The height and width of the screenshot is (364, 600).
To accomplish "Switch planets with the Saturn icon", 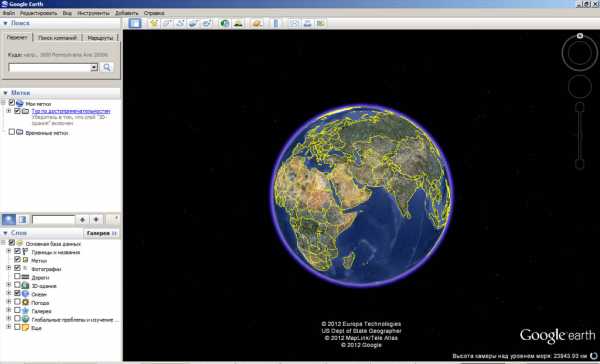I will point(257,23).
